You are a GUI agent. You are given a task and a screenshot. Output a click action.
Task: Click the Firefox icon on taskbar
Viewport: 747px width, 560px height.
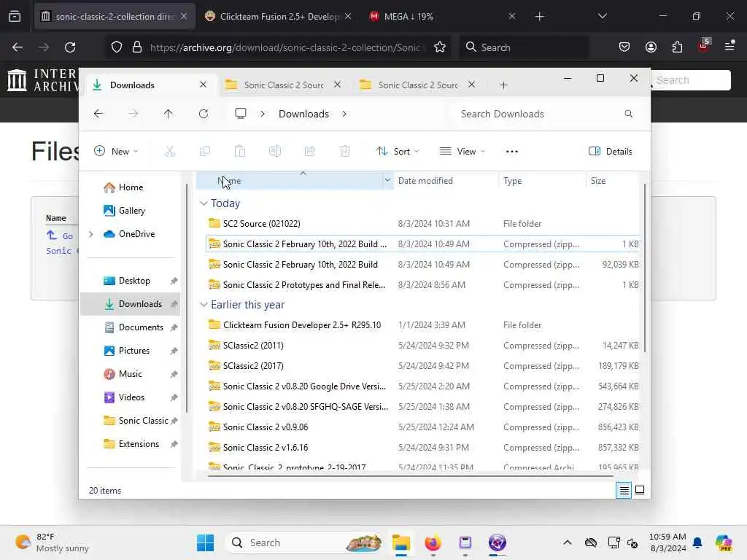pos(433,542)
